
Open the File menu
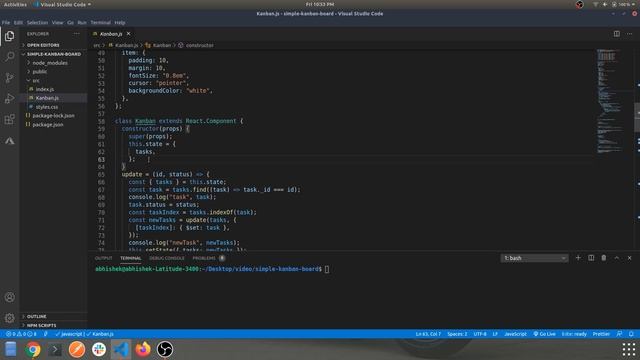6,22
